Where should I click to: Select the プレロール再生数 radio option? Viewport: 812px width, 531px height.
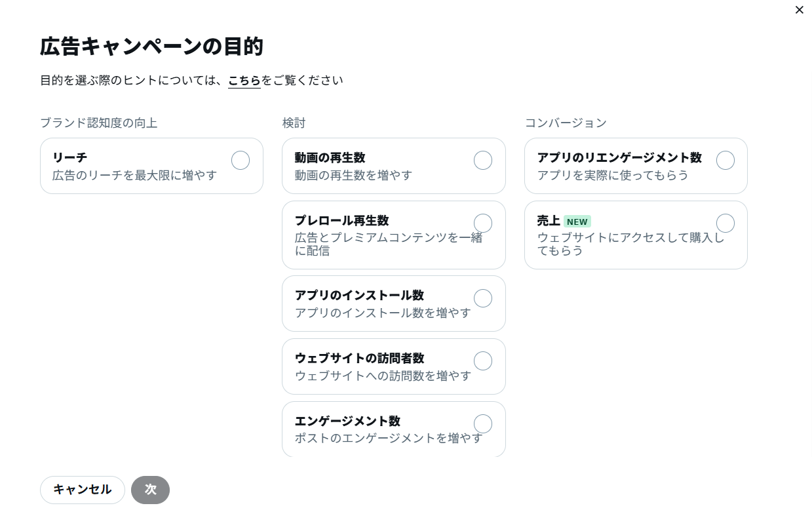tap(483, 224)
